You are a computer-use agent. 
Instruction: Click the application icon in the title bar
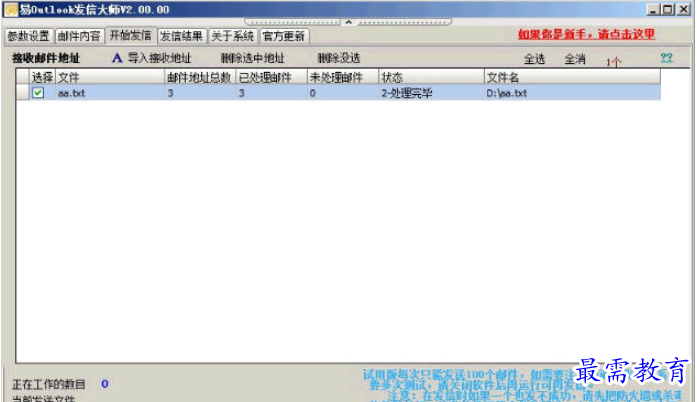coord(11,9)
